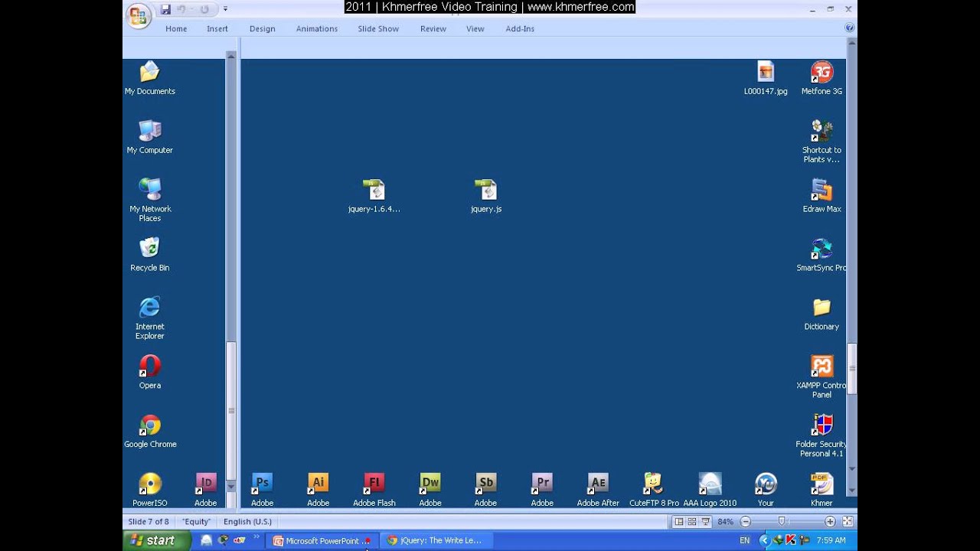Open the Add-Ins ribbon tab
This screenshot has width=980, height=551.
(x=520, y=28)
